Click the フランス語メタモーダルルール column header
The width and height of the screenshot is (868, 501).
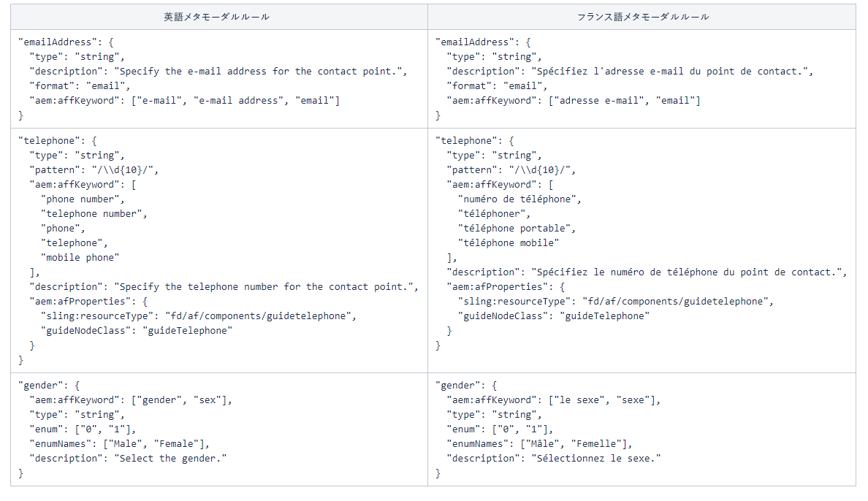click(x=643, y=17)
